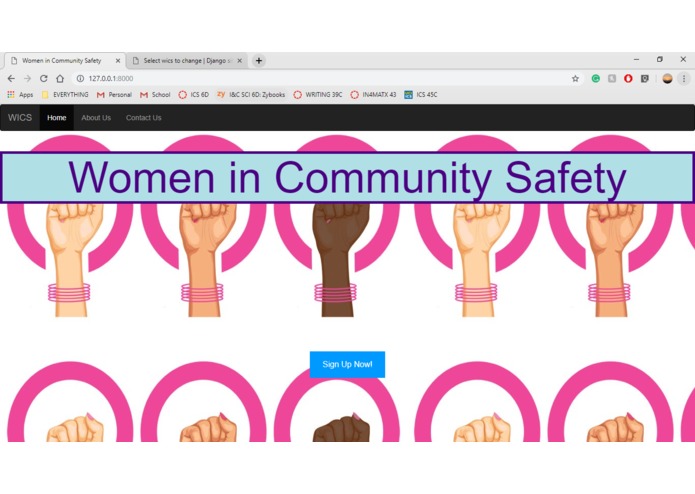695x494 pixels.
Task: Open the WRITING 39C bookmark
Action: coord(318,94)
